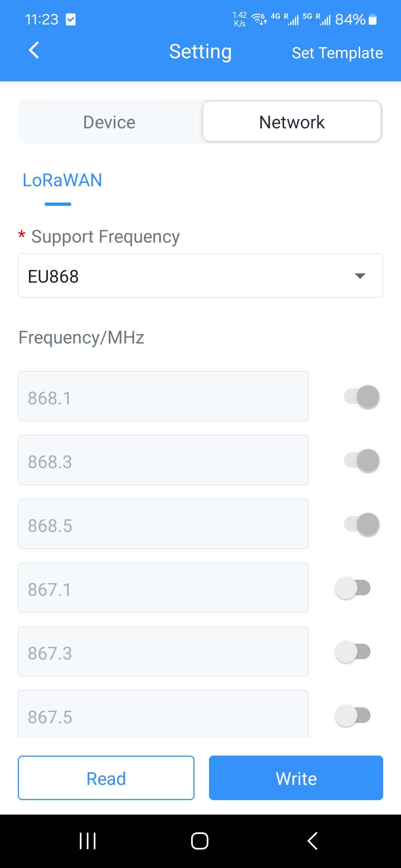Tap Android navigation back button
The width and height of the screenshot is (401, 868).
click(313, 841)
